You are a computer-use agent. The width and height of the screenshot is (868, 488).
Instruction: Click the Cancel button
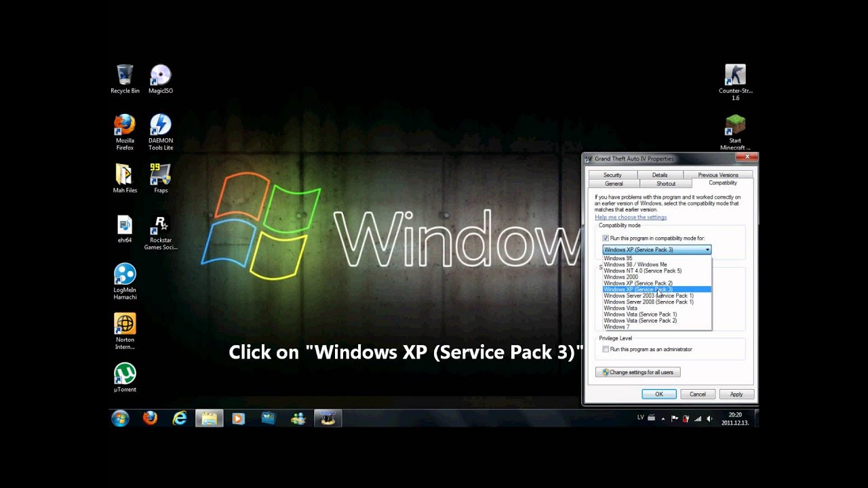(x=698, y=394)
